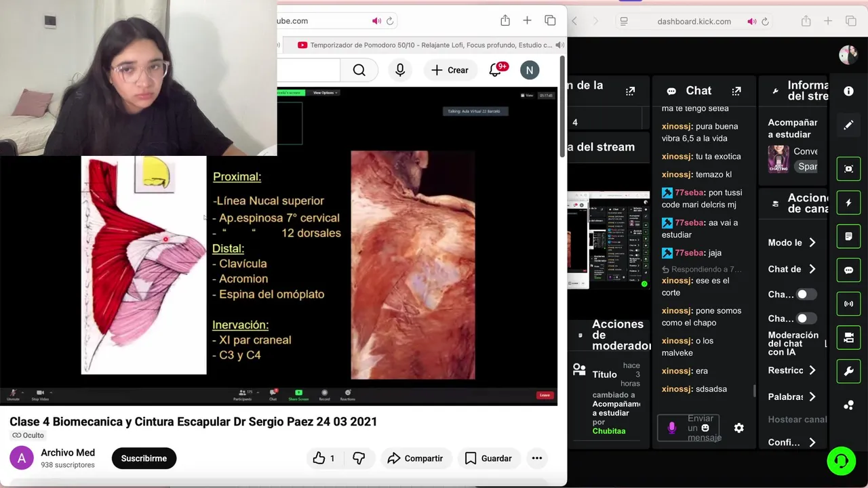Image resolution: width=868 pixels, height=488 pixels.
Task: Show tab overview in YouTube Safari window
Action: 550,21
